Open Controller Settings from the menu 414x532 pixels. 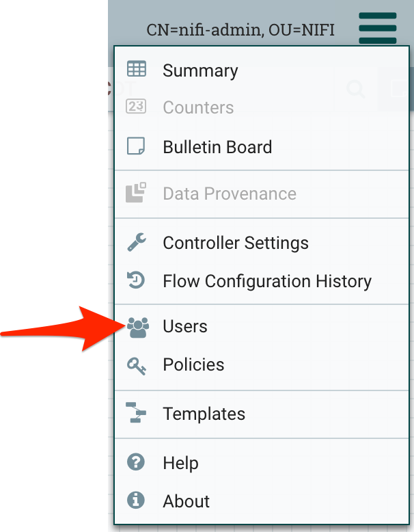click(236, 243)
